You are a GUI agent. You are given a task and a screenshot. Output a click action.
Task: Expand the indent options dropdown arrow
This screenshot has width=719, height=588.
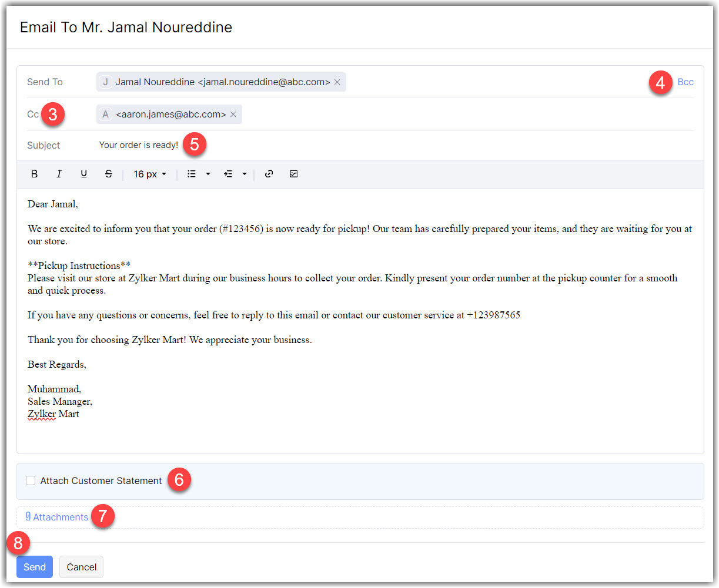coord(245,174)
